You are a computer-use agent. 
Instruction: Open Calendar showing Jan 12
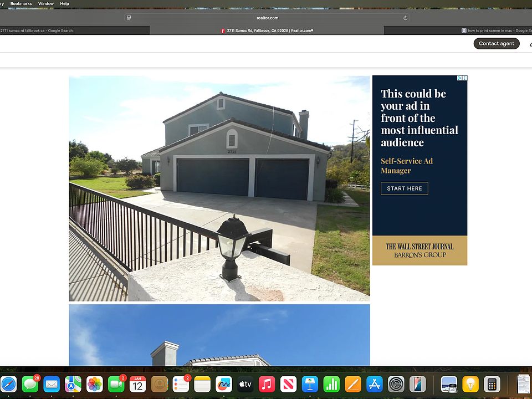(137, 384)
